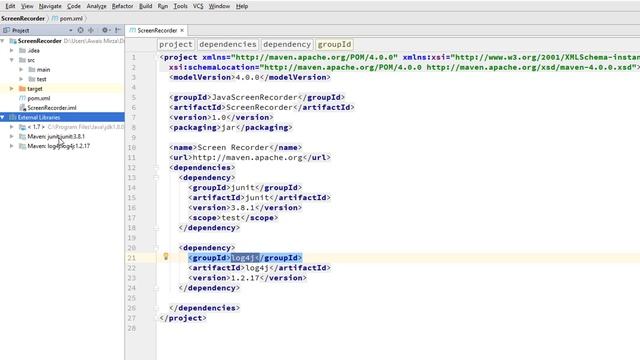Click line number 28 in gutter

click(132, 328)
